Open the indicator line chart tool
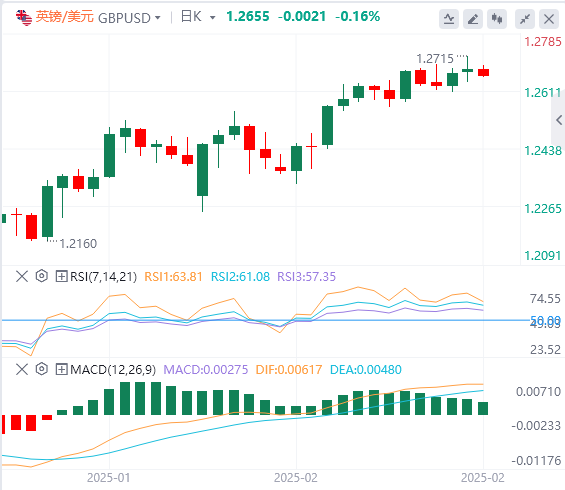The image size is (565, 490). click(449, 18)
